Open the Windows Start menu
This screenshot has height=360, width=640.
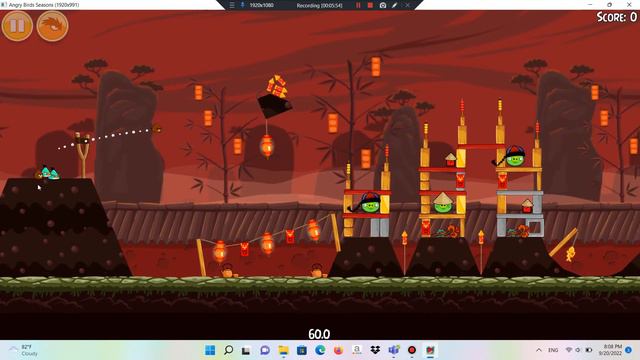coord(210,350)
